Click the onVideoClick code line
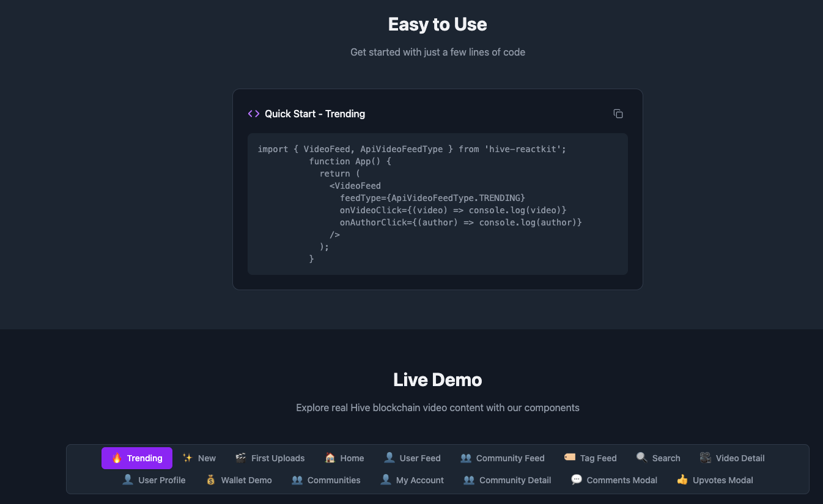Screen dimensions: 823x504 (453, 210)
